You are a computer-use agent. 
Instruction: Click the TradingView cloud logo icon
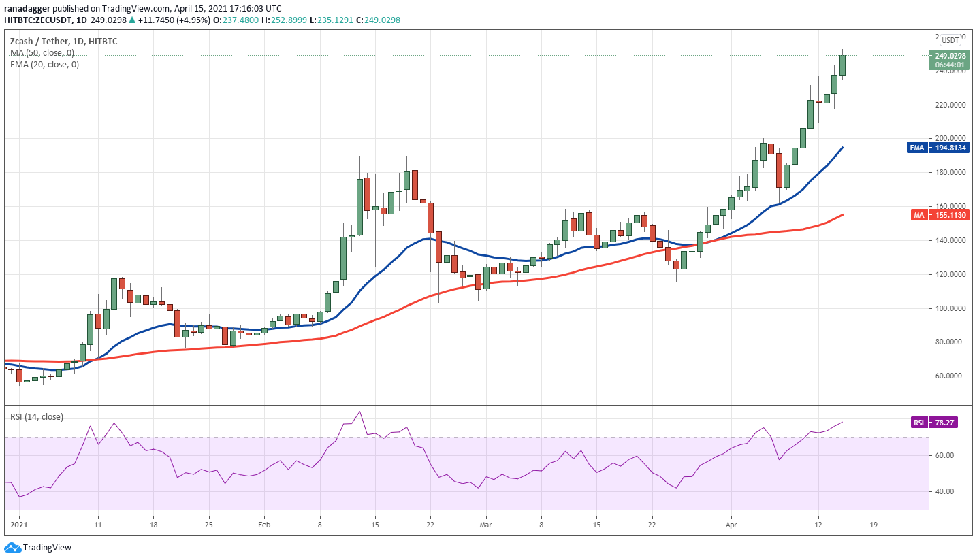(12, 547)
